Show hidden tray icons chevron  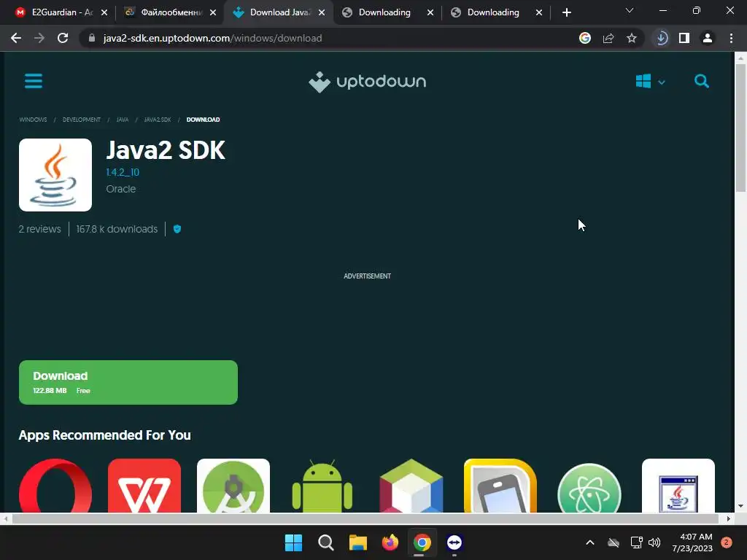coord(589,542)
